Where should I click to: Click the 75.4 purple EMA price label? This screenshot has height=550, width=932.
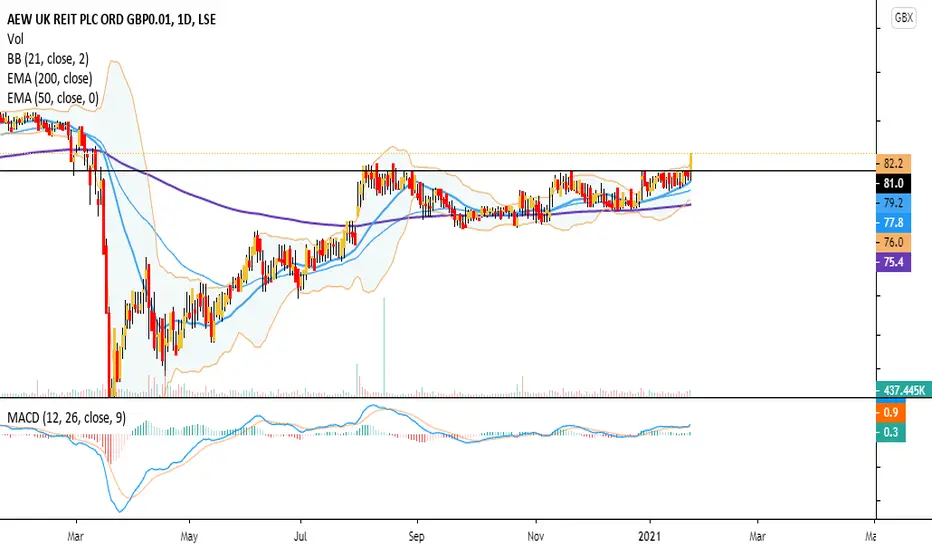pyautogui.click(x=893, y=262)
